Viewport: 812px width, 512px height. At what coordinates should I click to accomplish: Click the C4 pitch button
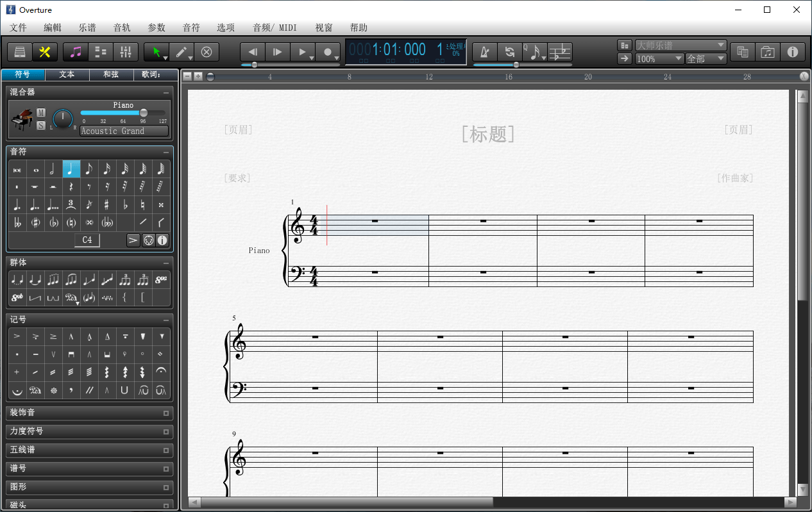[87, 240]
